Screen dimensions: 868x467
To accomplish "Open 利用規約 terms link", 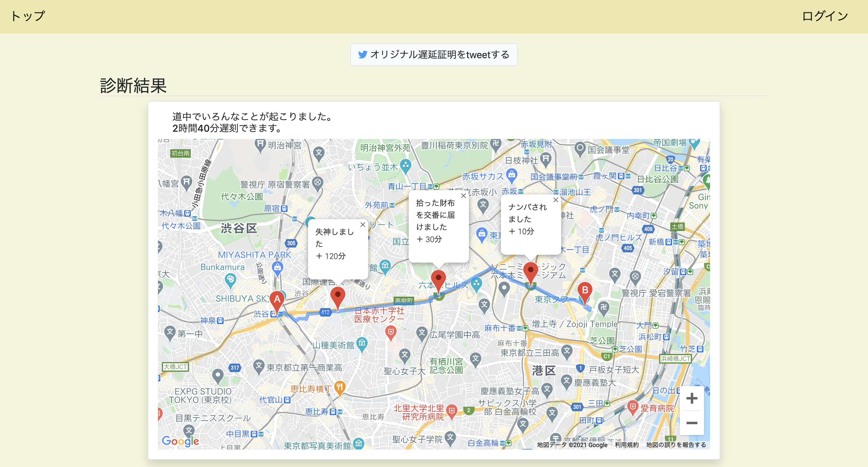I will [626, 445].
